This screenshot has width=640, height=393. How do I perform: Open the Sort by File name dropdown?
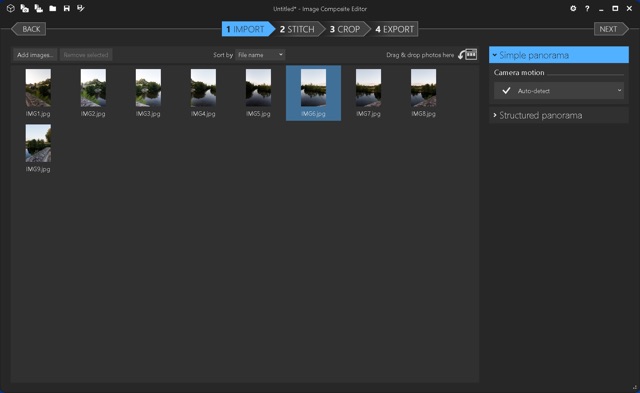pyautogui.click(x=260, y=55)
